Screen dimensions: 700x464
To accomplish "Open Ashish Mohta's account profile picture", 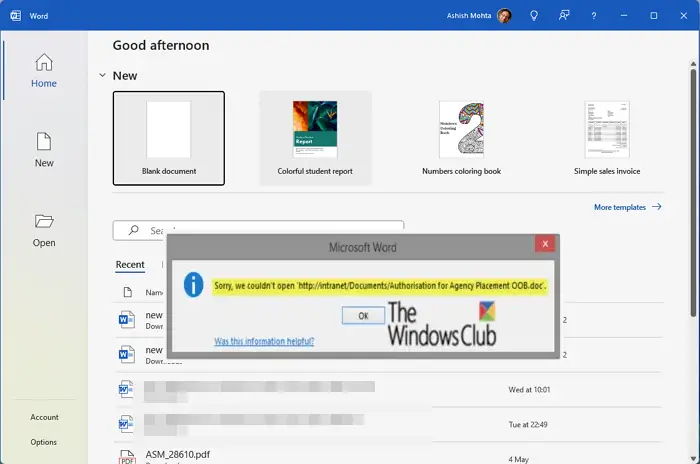I will (504, 16).
